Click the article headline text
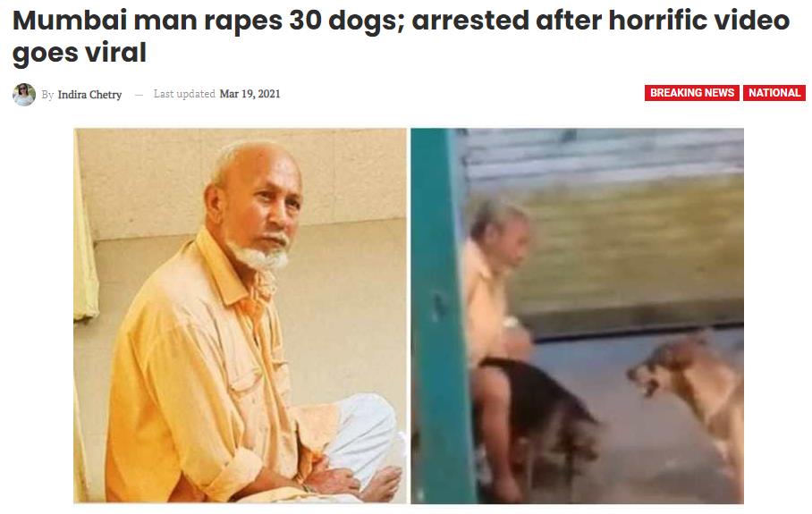Image resolution: width=812 pixels, height=514 pixels. point(401,37)
